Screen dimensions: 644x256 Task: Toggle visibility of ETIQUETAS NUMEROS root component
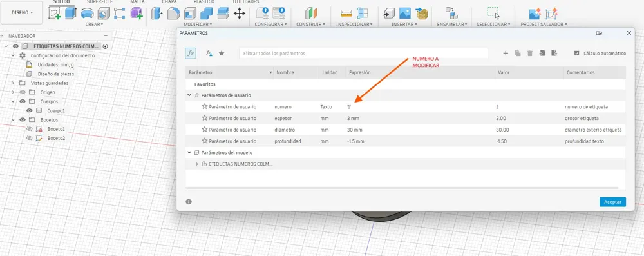[x=15, y=46]
